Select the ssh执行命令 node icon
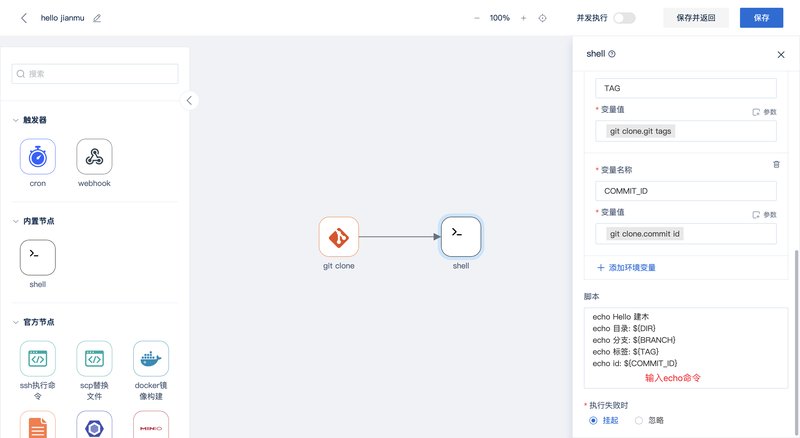The image size is (800, 438). pos(38,359)
